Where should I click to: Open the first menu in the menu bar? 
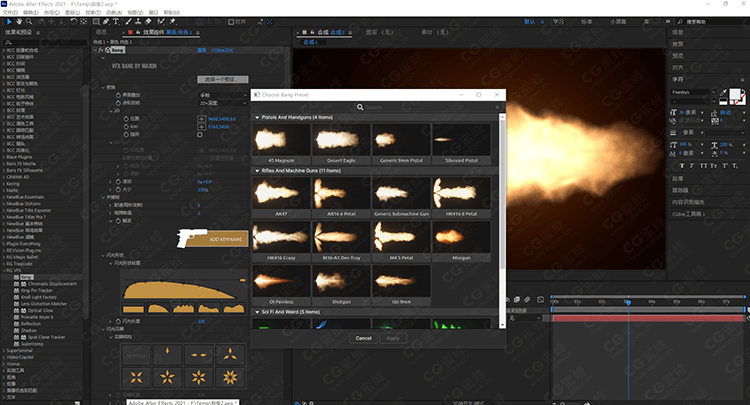pos(10,12)
